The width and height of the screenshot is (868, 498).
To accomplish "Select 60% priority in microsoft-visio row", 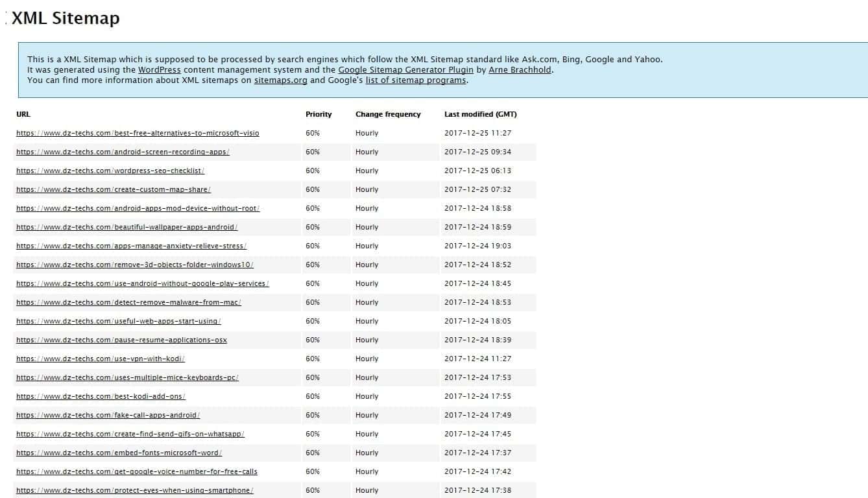I will coord(313,133).
